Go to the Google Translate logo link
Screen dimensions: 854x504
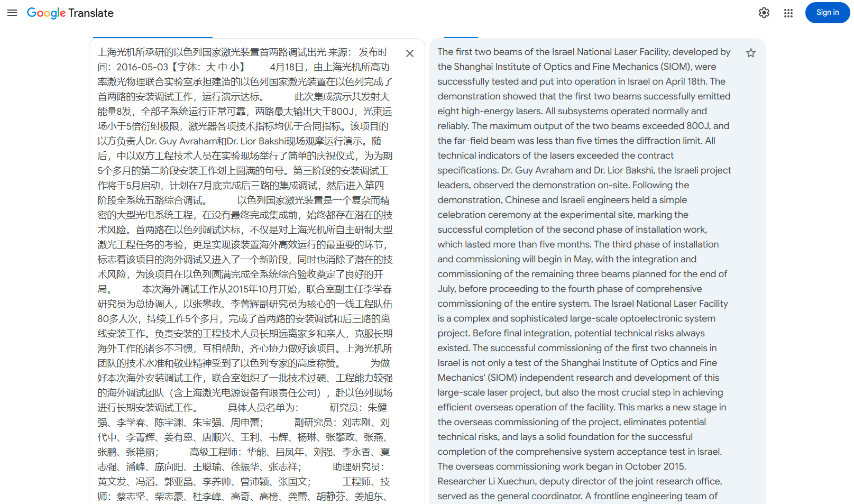coord(70,13)
